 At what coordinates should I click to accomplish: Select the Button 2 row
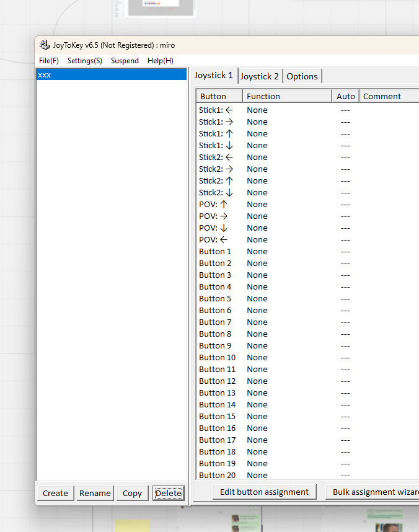click(307, 264)
